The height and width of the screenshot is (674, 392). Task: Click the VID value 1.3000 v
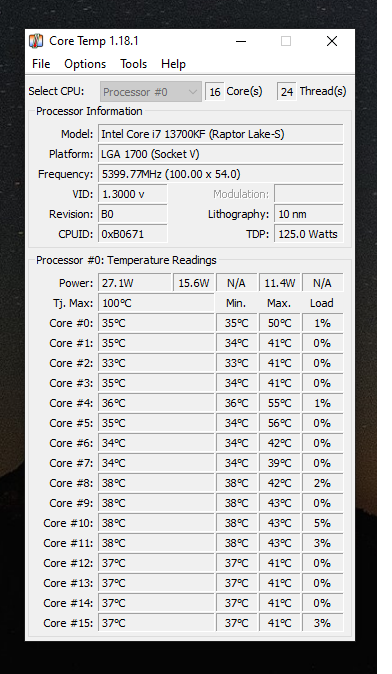pyautogui.click(x=132, y=194)
